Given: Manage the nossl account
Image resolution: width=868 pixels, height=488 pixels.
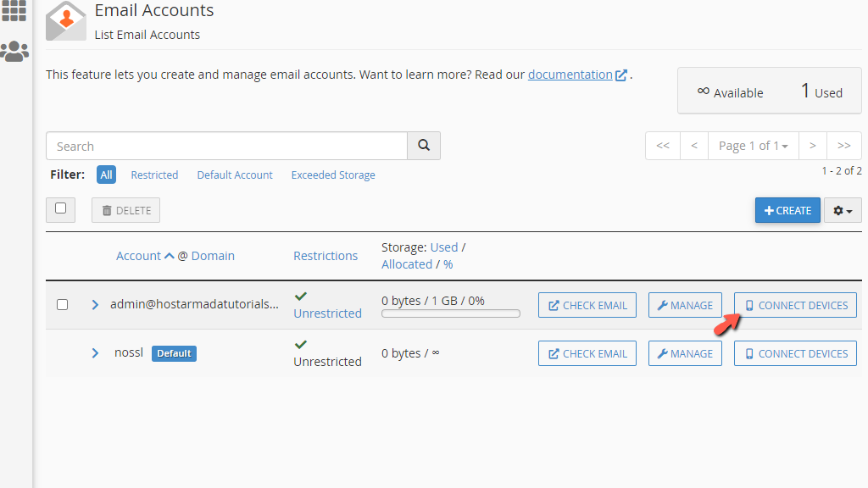Looking at the screenshot, I should [x=685, y=353].
